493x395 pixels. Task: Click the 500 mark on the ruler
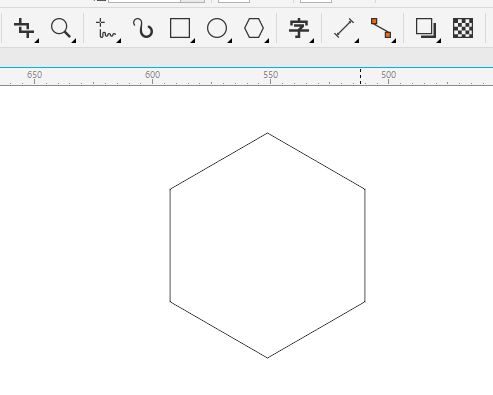pos(389,75)
